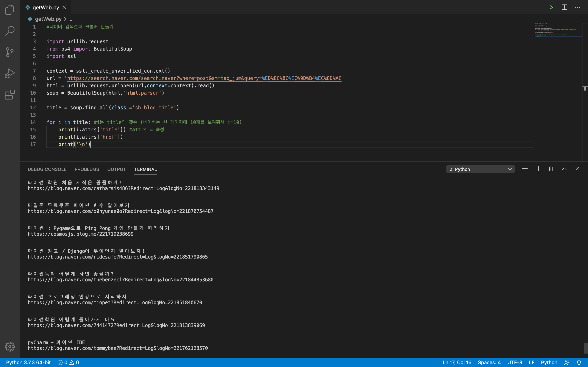The image size is (588, 367).
Task: Open the '2: Python' terminal selector dropdown
Action: (480, 169)
